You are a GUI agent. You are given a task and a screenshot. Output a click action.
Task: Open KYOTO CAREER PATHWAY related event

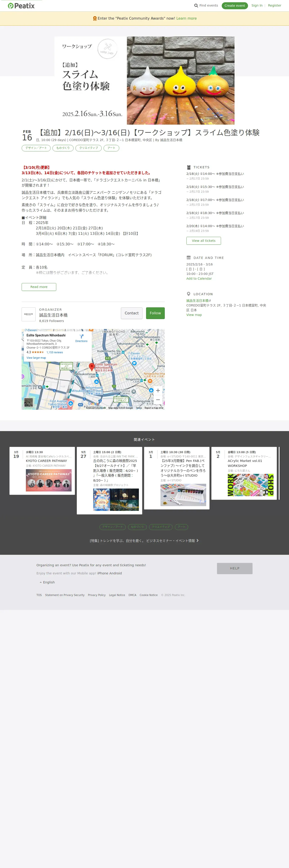[46, 461]
